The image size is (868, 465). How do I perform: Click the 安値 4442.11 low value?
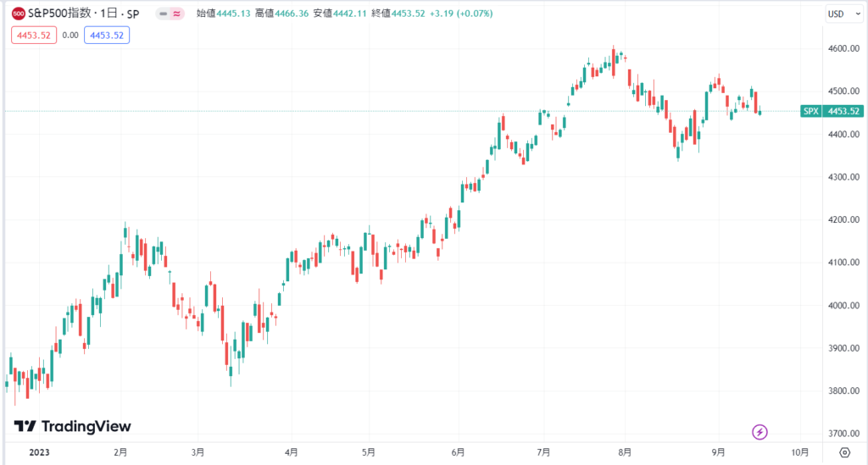[340, 14]
